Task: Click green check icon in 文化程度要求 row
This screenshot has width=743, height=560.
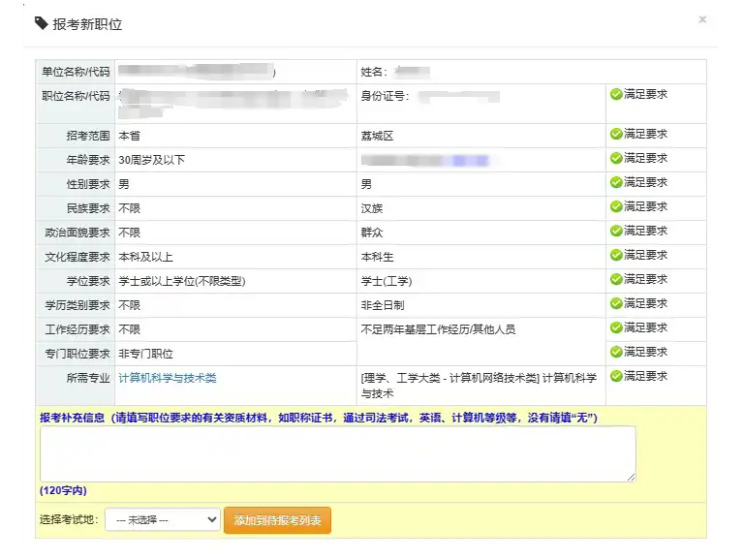Action: click(615, 256)
